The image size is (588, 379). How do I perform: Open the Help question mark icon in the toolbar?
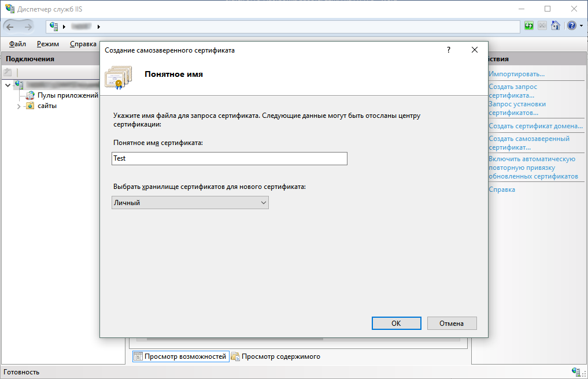pyautogui.click(x=571, y=26)
